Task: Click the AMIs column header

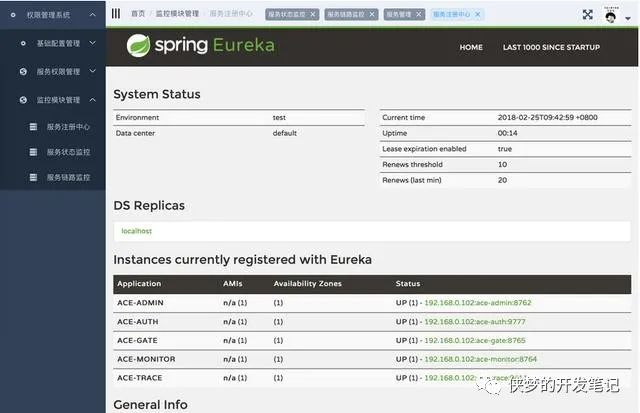Action: (233, 284)
